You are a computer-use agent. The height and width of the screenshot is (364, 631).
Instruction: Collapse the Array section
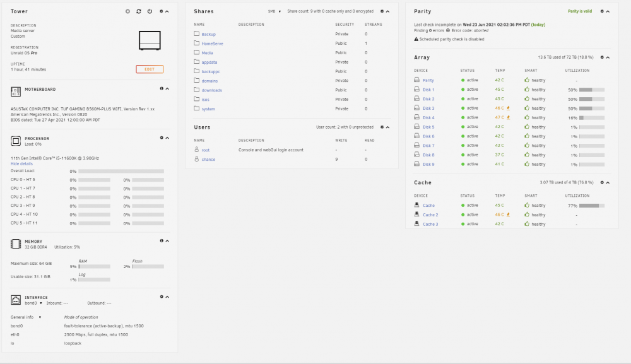pos(608,57)
